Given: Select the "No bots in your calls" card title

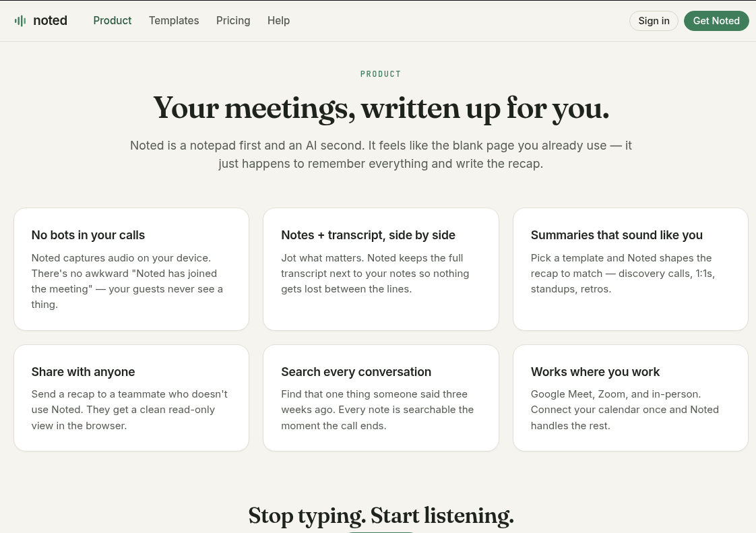Looking at the screenshot, I should point(88,235).
